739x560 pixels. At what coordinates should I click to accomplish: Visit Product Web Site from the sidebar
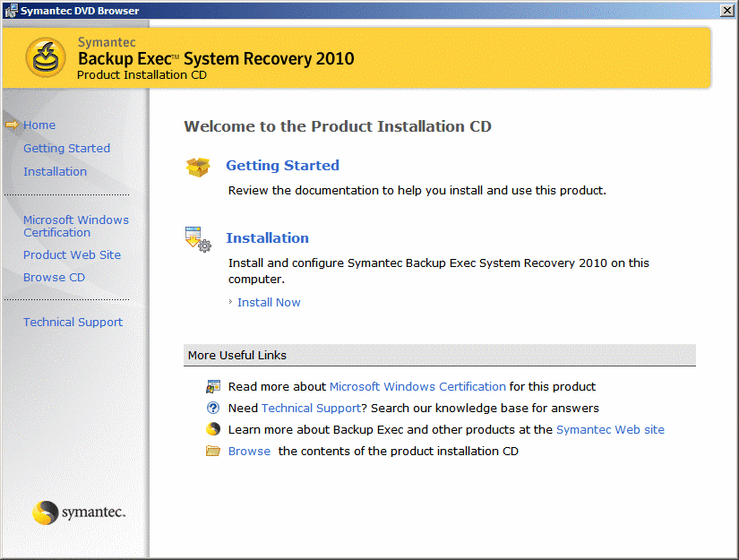point(72,255)
